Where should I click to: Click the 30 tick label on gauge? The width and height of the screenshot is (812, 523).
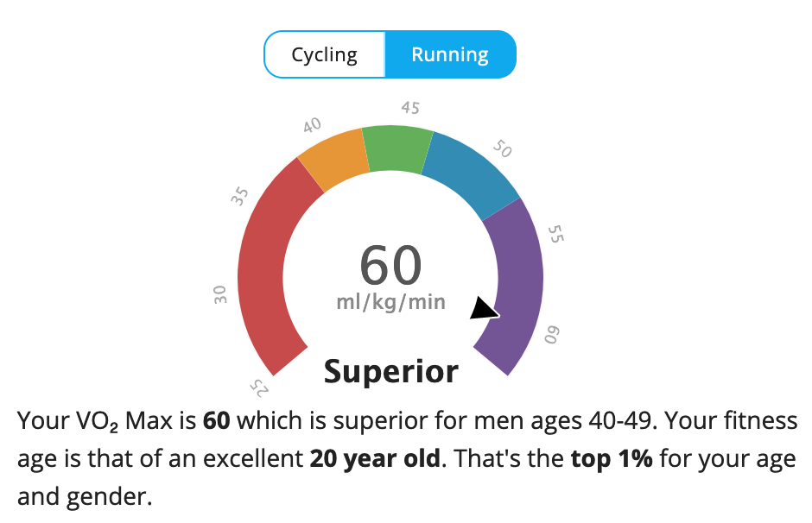click(x=220, y=294)
